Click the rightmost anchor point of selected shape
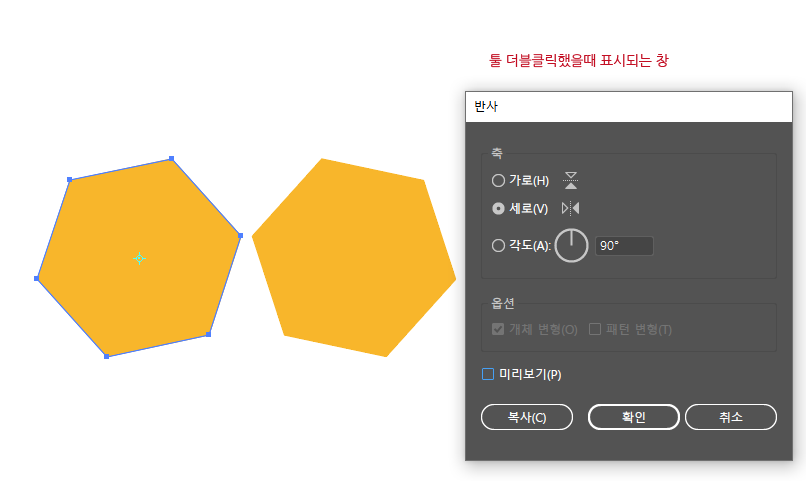Viewport: 806px width, 481px height. pos(241,235)
